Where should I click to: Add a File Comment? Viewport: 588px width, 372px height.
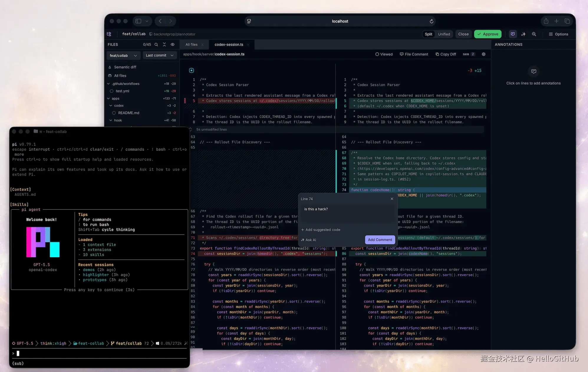click(414, 54)
